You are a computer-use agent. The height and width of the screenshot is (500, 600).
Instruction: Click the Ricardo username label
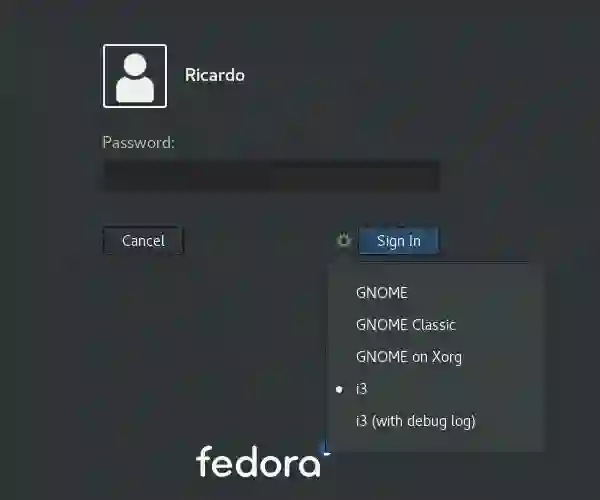[215, 75]
